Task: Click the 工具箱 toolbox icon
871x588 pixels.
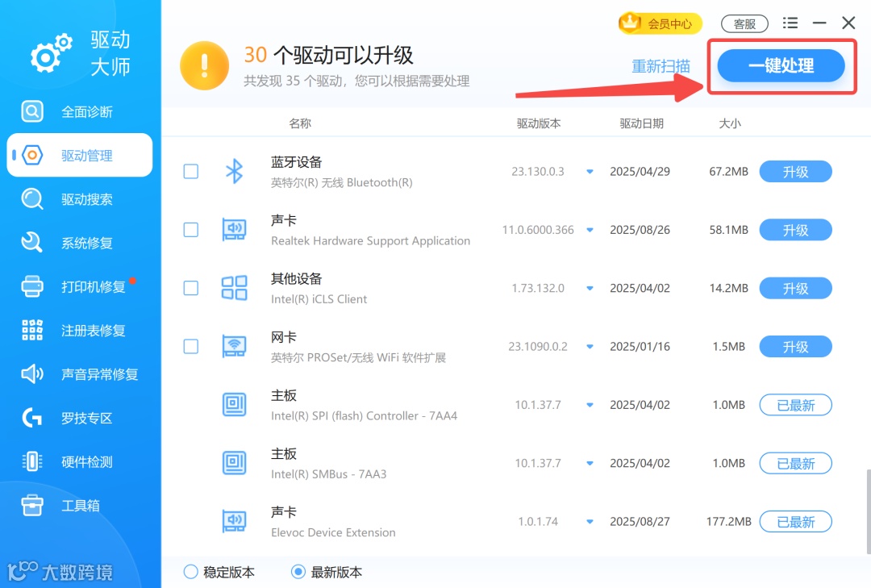Action: (x=32, y=505)
